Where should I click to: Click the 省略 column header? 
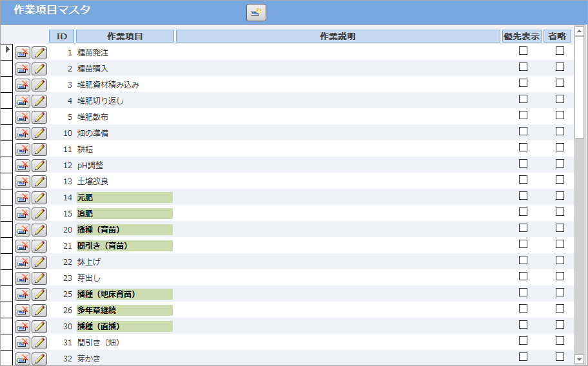point(557,36)
